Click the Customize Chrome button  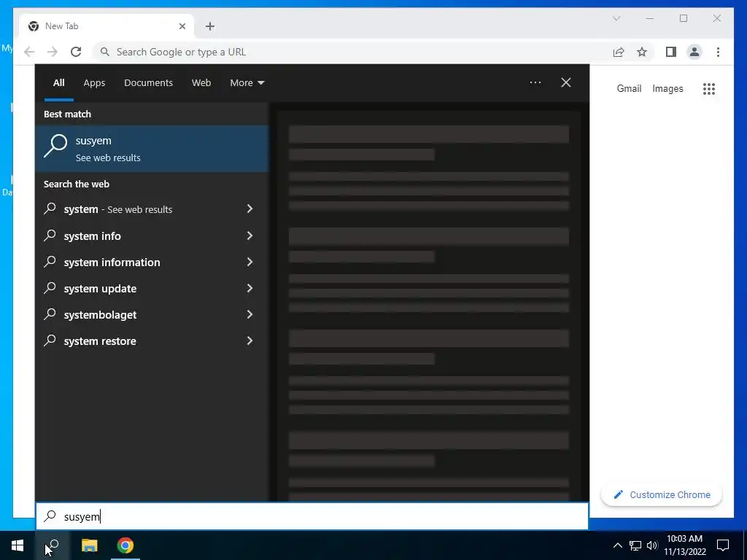(662, 495)
